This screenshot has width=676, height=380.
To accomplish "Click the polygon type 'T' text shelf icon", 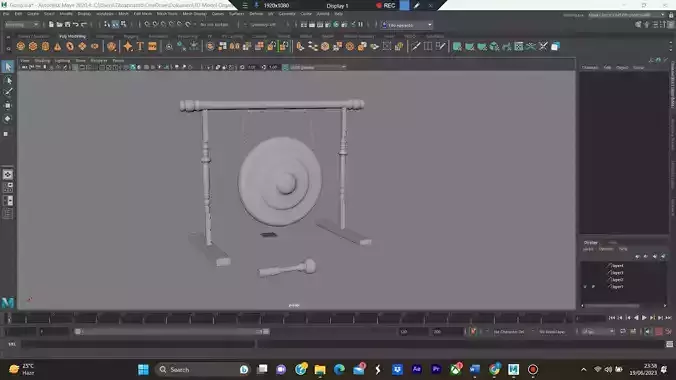I will [x=140, y=46].
